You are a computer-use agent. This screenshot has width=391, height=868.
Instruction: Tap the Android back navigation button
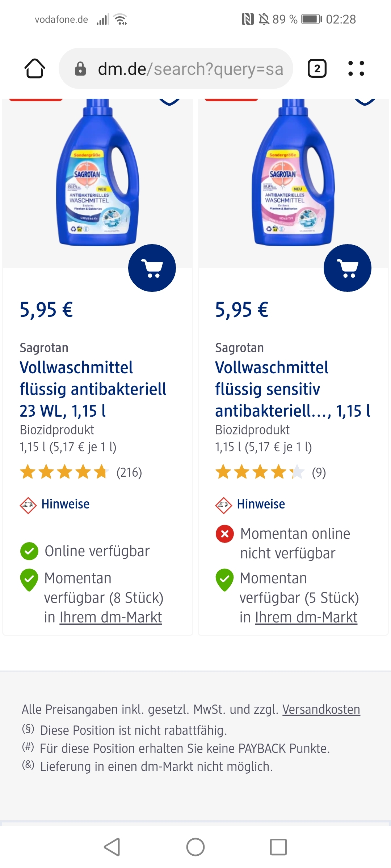(112, 847)
